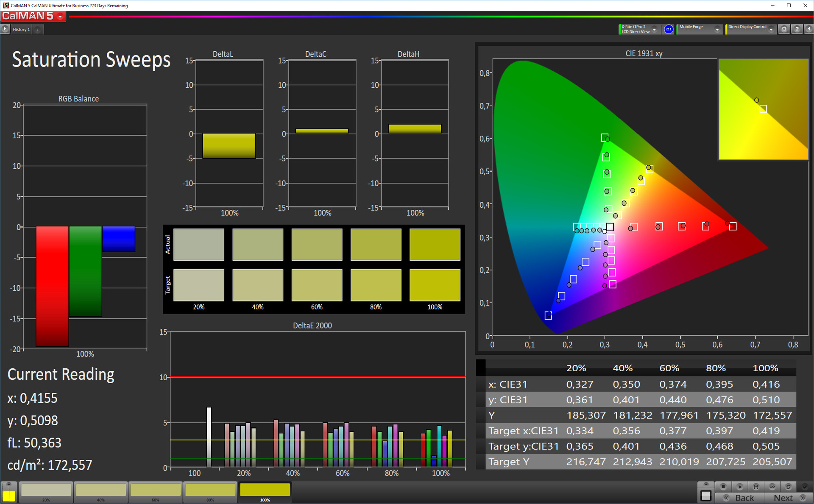
Task: Go Back to the previous page
Action: click(739, 498)
